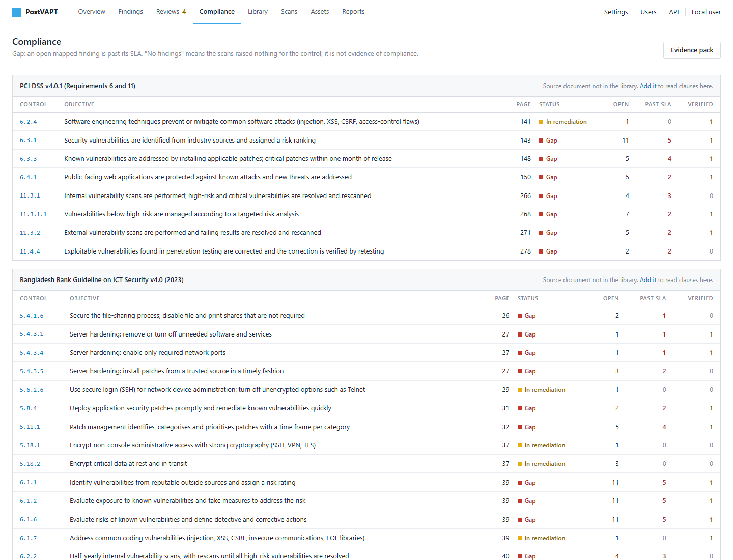Click "In remediation" status in the 6.2.4 row
This screenshot has width=733, height=560.
coord(563,122)
